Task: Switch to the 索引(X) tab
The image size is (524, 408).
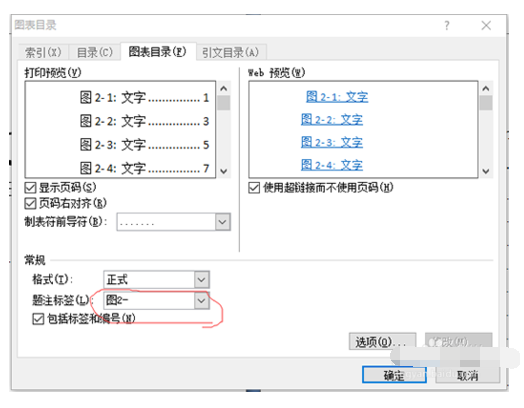Action: (x=43, y=52)
